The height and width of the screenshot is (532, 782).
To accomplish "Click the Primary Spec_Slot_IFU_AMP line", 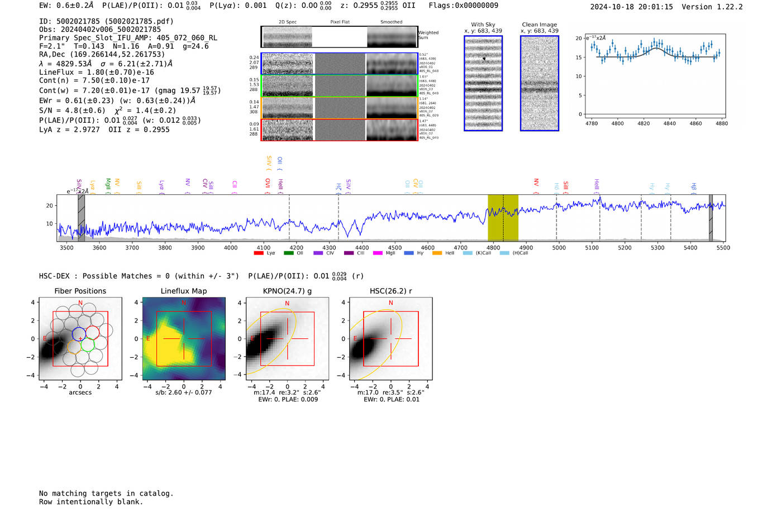I will 128,38.
